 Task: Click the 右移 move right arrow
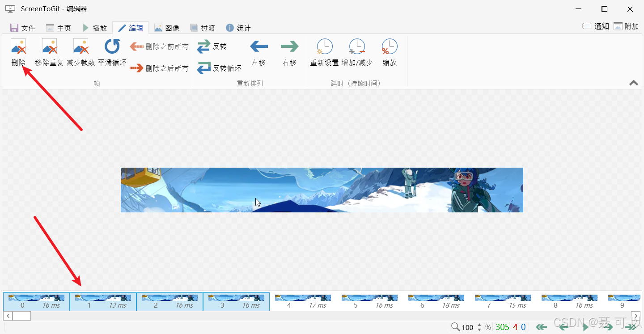[289, 46]
